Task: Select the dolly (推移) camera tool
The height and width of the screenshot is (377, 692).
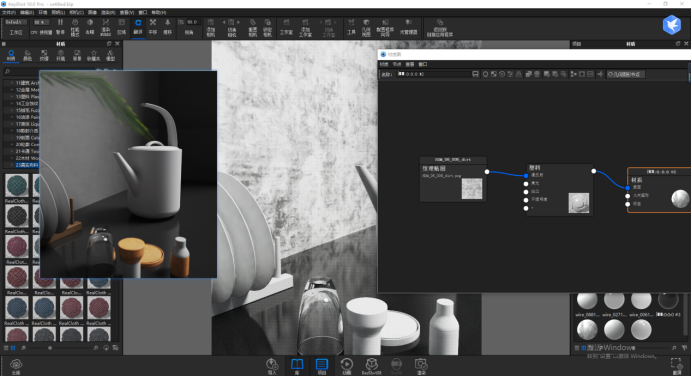Action: pyautogui.click(x=168, y=26)
